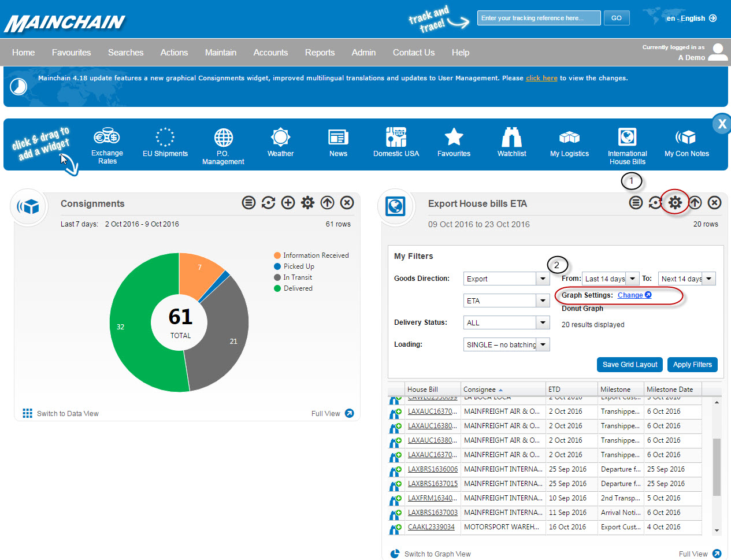
Task: Open Consignments widget settings gear
Action: coord(307,202)
